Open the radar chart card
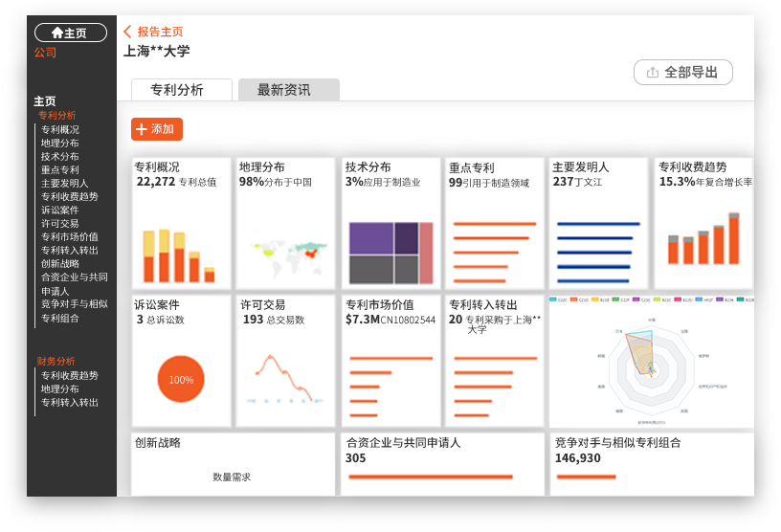Viewport: 781px width, 532px height. pos(651,364)
